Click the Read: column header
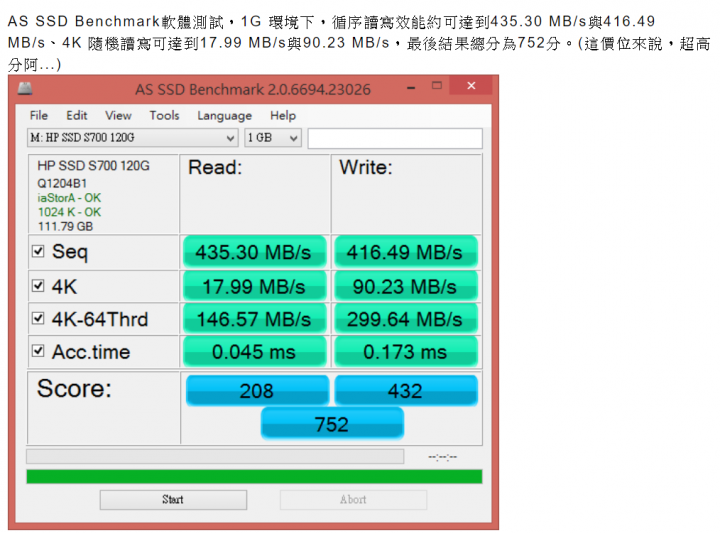This screenshot has width=720, height=533. pyautogui.click(x=215, y=168)
